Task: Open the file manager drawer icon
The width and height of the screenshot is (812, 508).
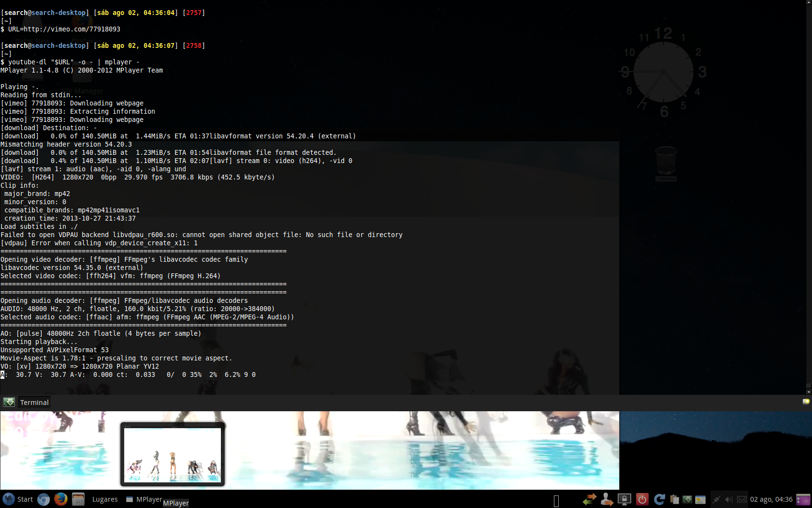Action: coord(78,499)
